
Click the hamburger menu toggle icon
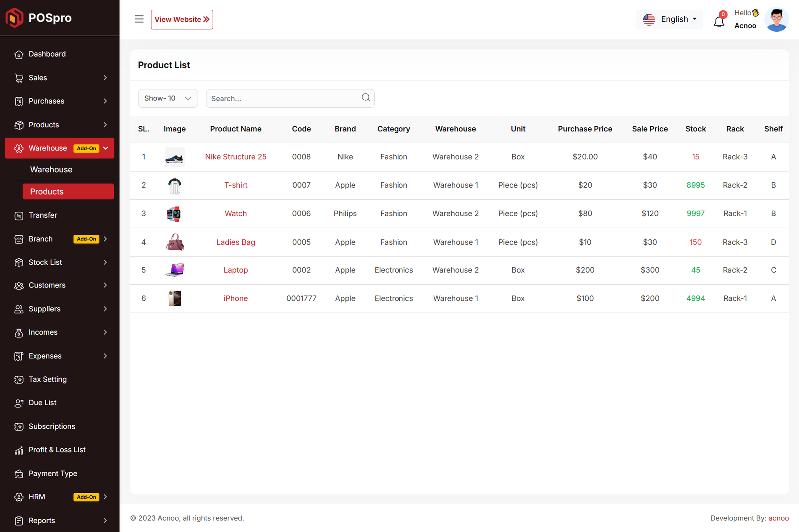[139, 19]
